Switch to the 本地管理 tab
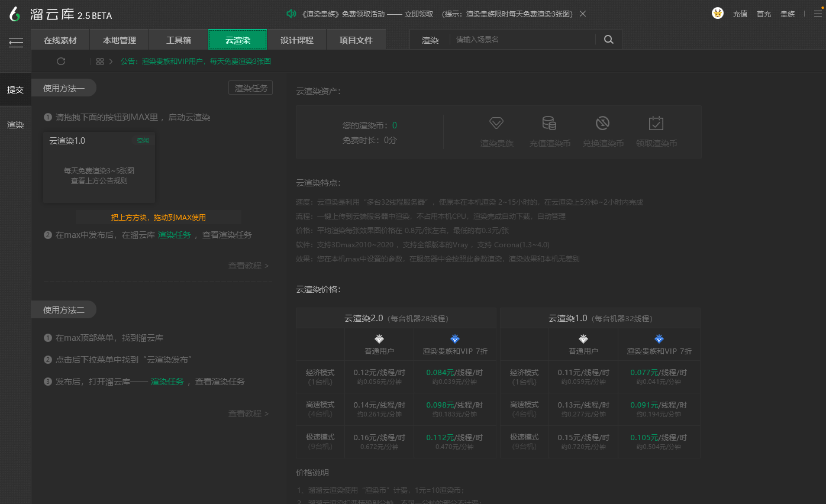This screenshot has width=826, height=504. pos(120,40)
